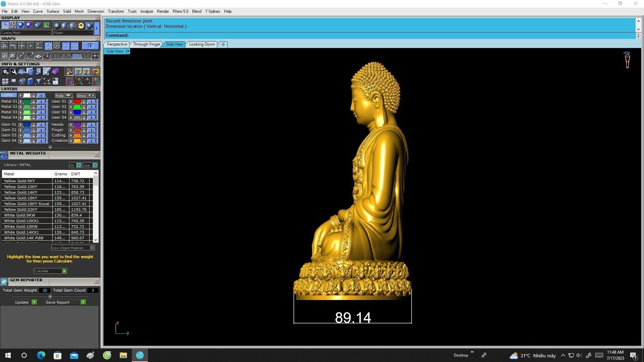644x362 pixels.
Task: Toggle the User library switch
Action: click(x=90, y=165)
